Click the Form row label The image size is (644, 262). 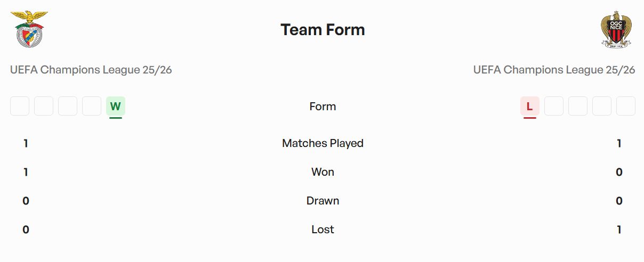click(x=323, y=107)
